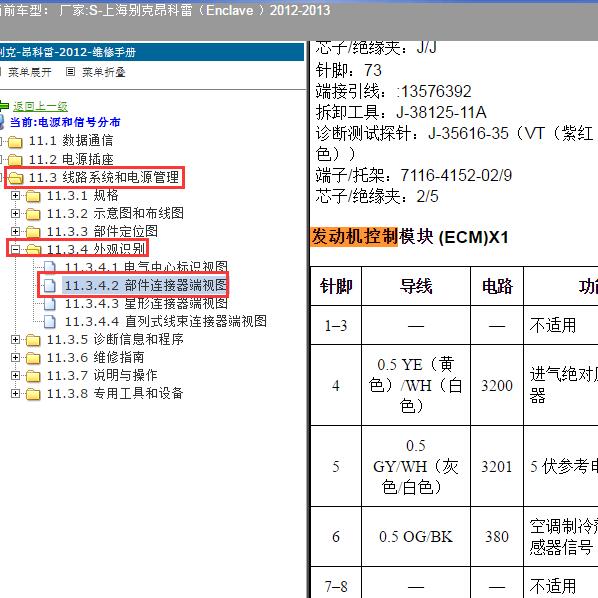598x598 pixels.
Task: Click circuit number 3200 cell
Action: pyautogui.click(x=497, y=385)
